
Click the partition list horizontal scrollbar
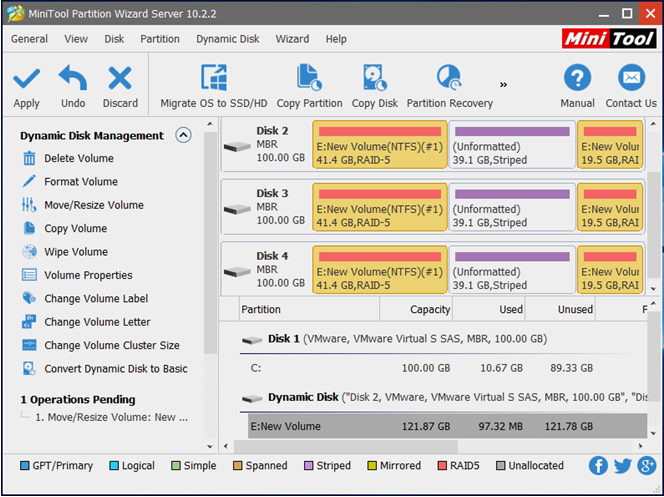(x=346, y=446)
